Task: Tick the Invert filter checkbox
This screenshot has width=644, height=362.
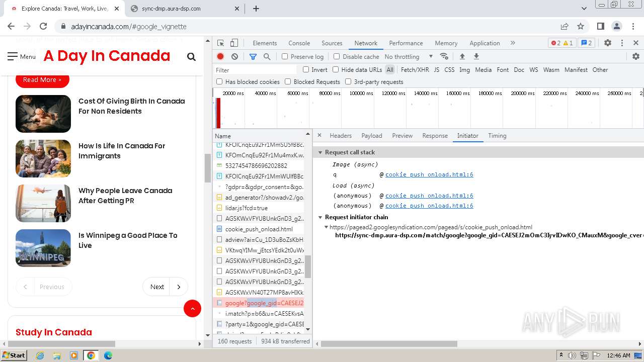Action: point(306,70)
